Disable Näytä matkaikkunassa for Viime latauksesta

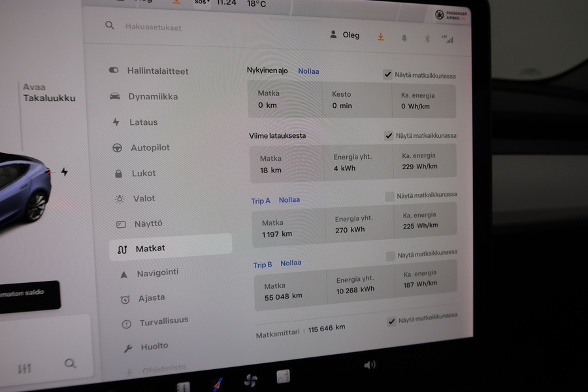click(388, 136)
